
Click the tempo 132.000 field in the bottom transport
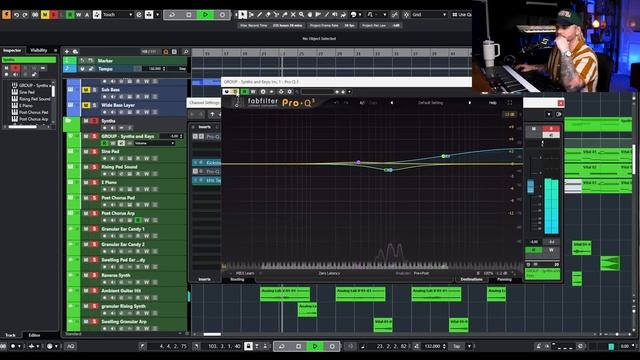[x=433, y=346]
